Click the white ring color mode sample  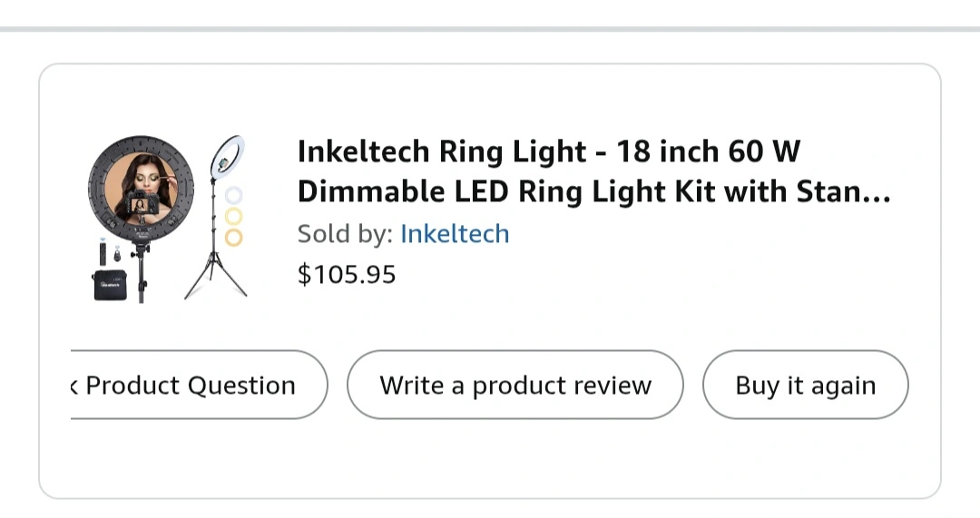(234, 195)
